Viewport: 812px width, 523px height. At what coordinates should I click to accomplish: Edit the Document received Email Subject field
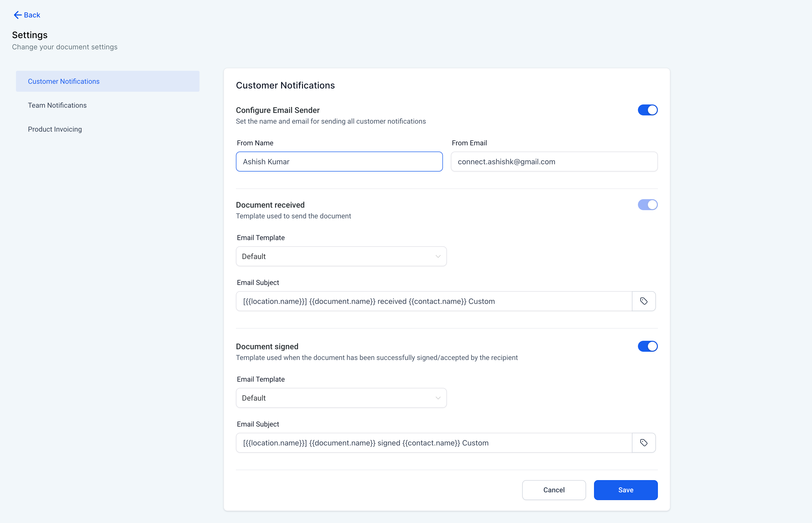tap(433, 301)
